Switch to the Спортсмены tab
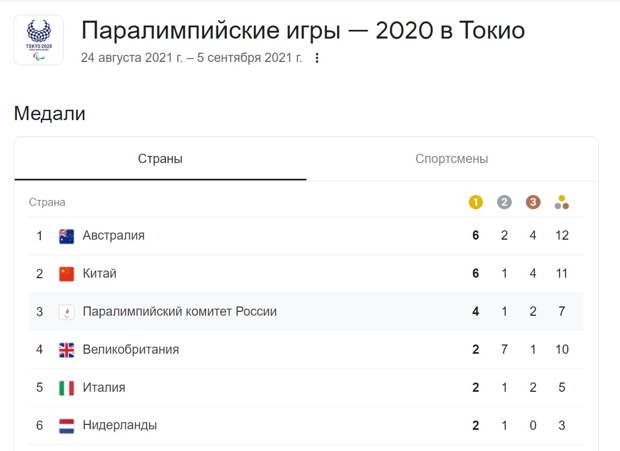This screenshot has width=620, height=451. tap(452, 159)
